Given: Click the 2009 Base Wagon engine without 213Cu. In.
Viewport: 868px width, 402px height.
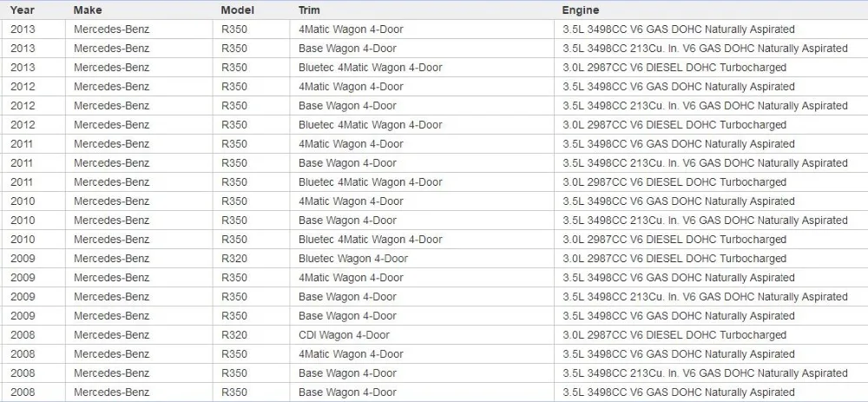Looking at the screenshot, I should click(x=711, y=316).
